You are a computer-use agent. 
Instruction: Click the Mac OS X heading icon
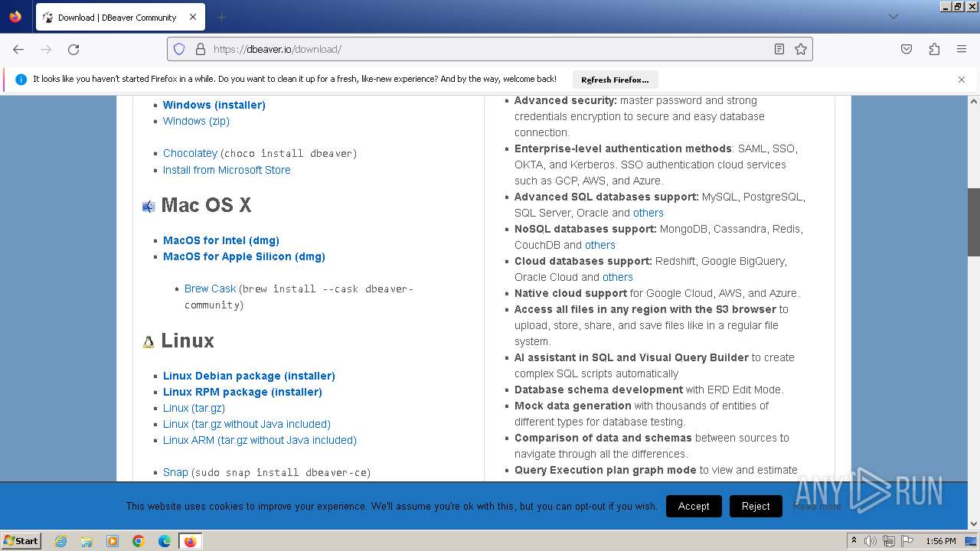tap(149, 206)
